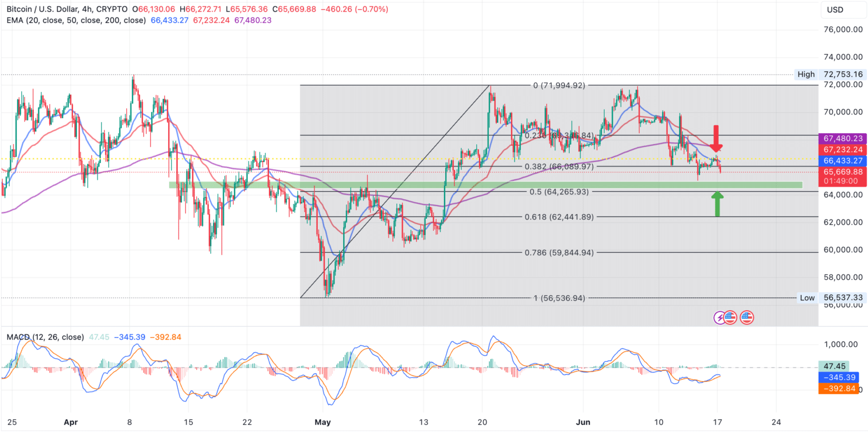The image size is (868, 433).
Task: Click the blue 66,433.27 EMA price tag
Action: (843, 160)
